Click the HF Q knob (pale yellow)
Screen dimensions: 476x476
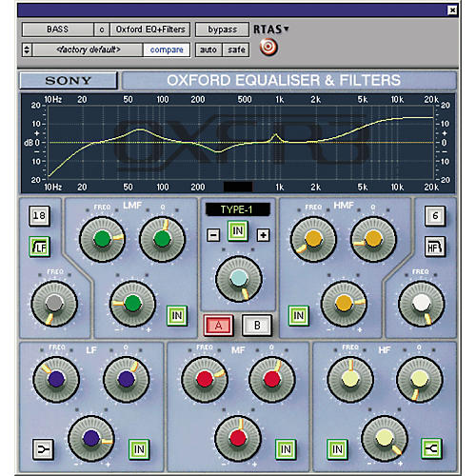point(420,379)
